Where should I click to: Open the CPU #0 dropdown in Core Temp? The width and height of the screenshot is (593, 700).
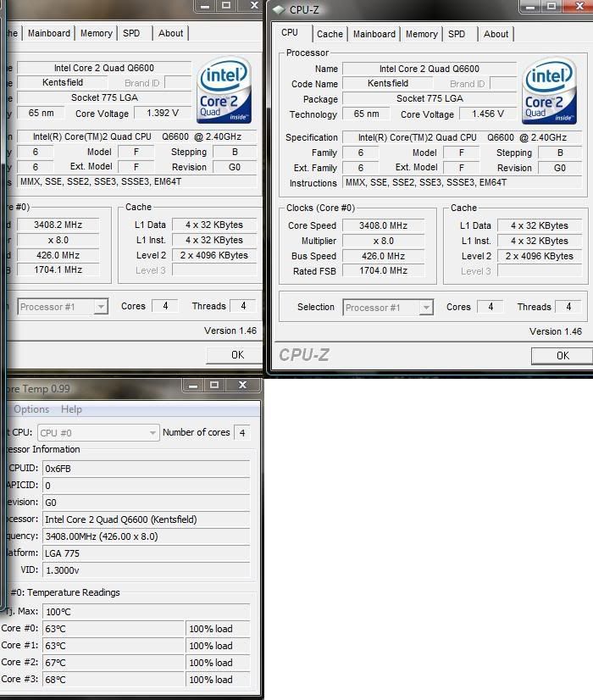(152, 432)
